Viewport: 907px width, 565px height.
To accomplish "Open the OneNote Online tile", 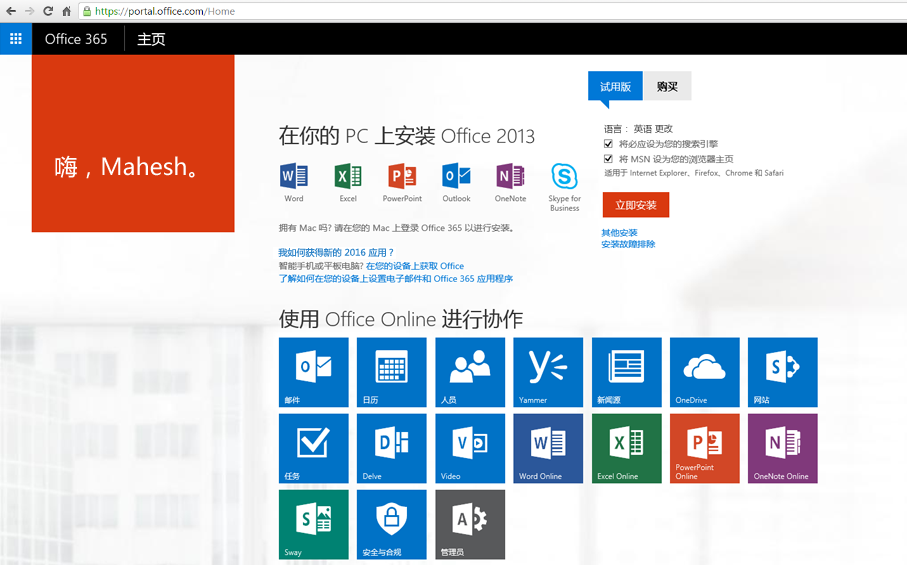I will (x=783, y=448).
